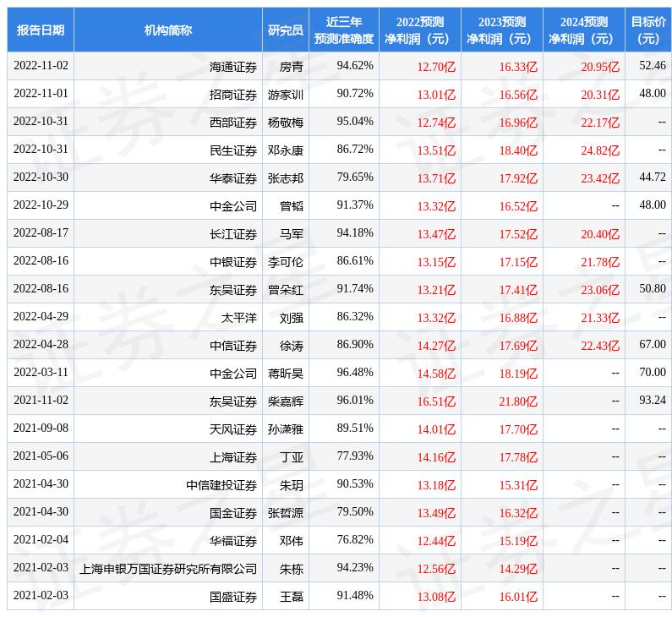Click researcher name 邓伟

[x=292, y=540]
